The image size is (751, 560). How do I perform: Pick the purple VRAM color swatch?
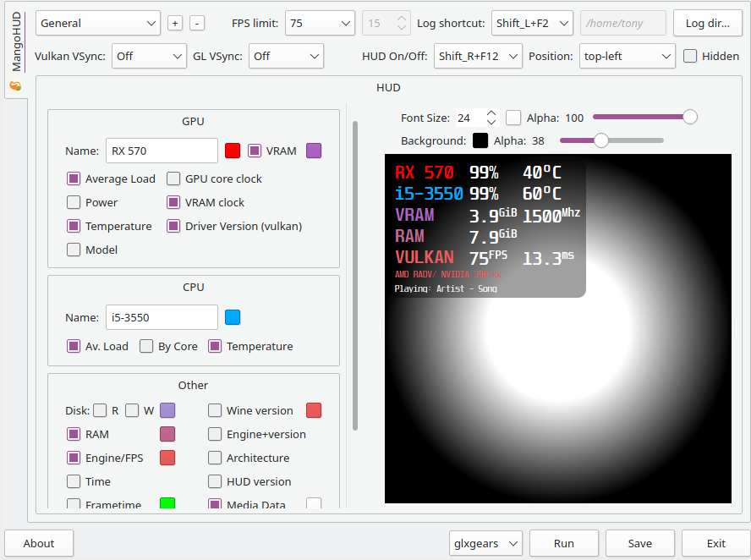coord(314,151)
